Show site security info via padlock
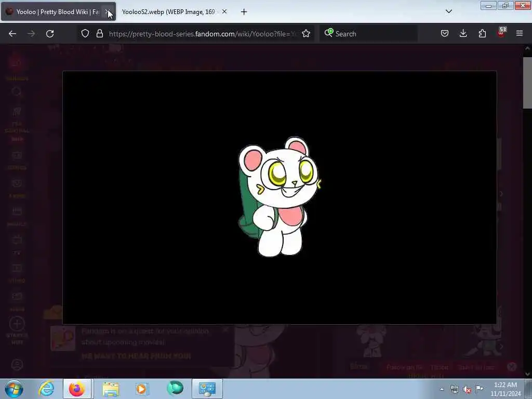This screenshot has height=399, width=532. (x=99, y=34)
